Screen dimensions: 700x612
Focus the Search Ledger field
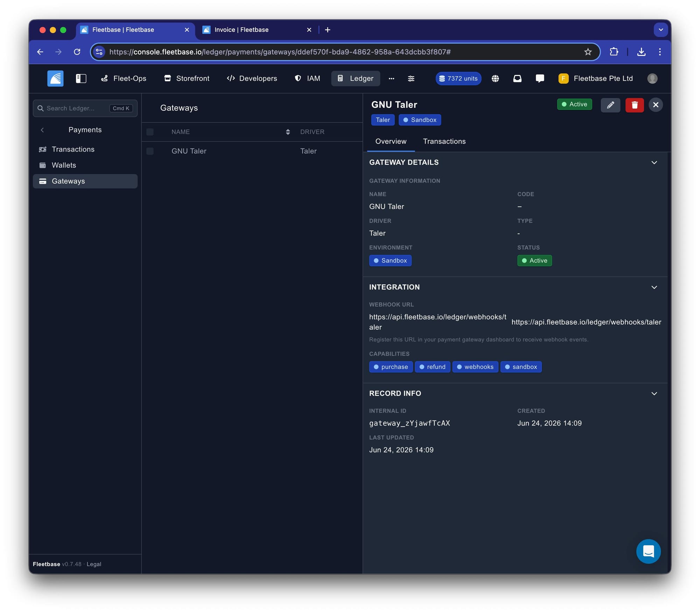point(85,108)
